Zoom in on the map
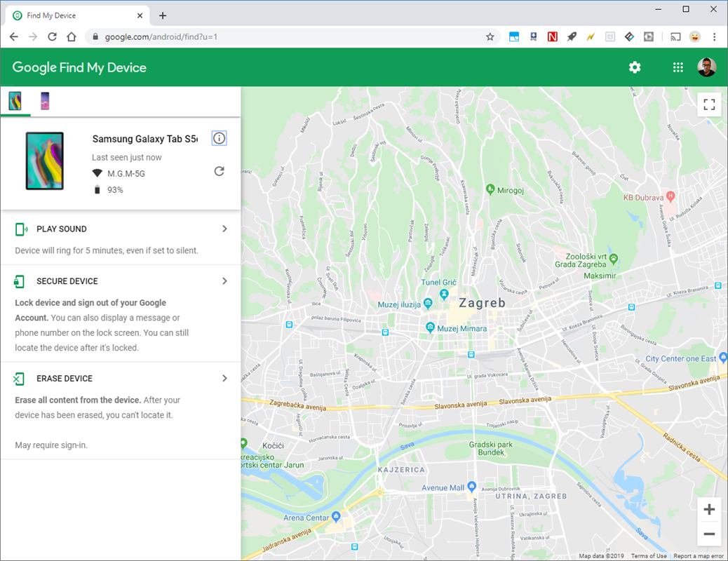The width and height of the screenshot is (728, 561). [x=709, y=509]
